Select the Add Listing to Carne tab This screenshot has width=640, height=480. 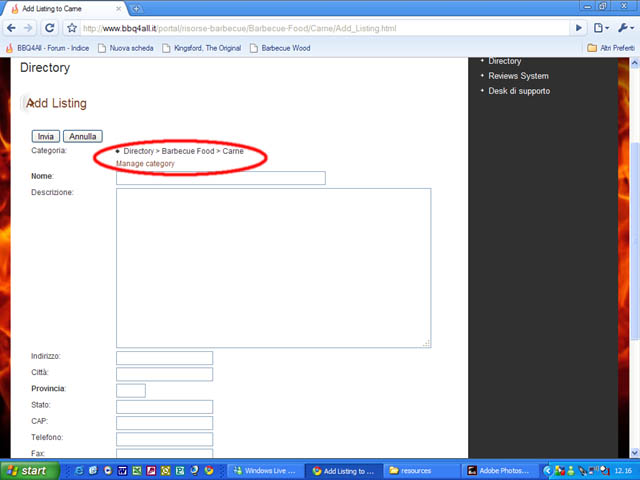[x=61, y=9]
